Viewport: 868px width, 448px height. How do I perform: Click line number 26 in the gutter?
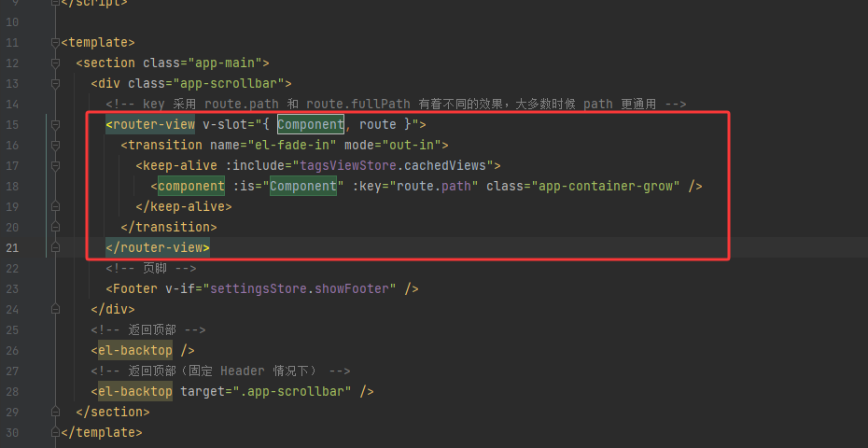[x=12, y=350]
